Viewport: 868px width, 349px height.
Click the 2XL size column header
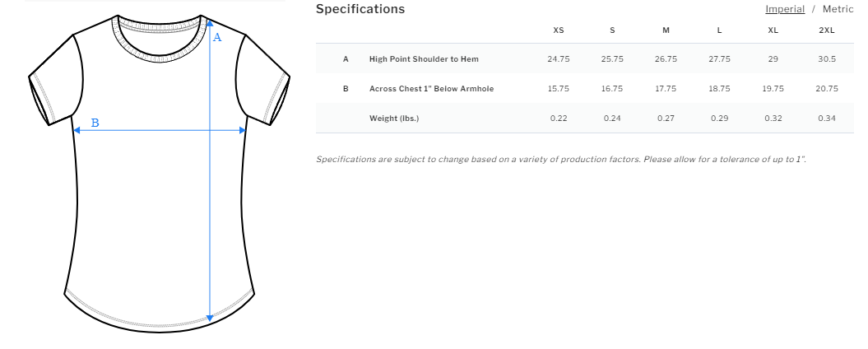pyautogui.click(x=826, y=30)
